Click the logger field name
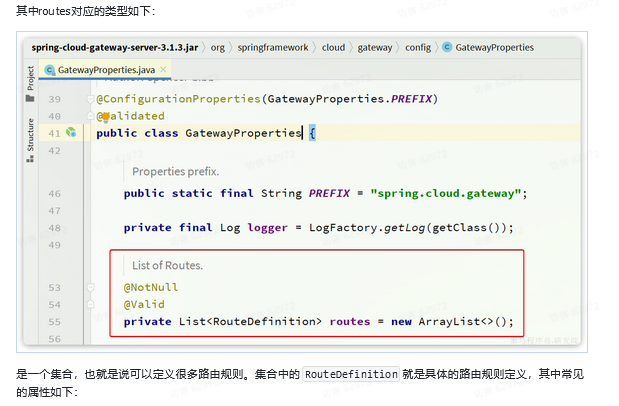The height and width of the screenshot is (406, 619). (268, 228)
